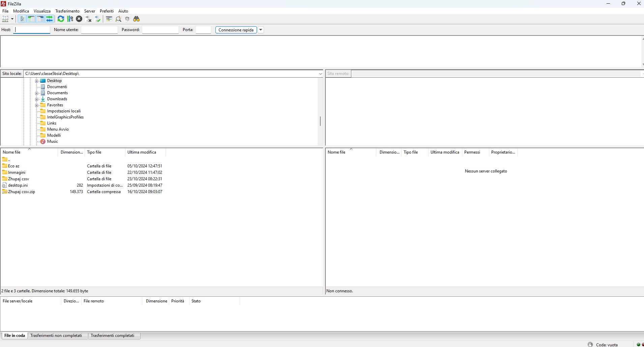Open the Server menu
This screenshot has width=644, height=347.
tap(90, 11)
